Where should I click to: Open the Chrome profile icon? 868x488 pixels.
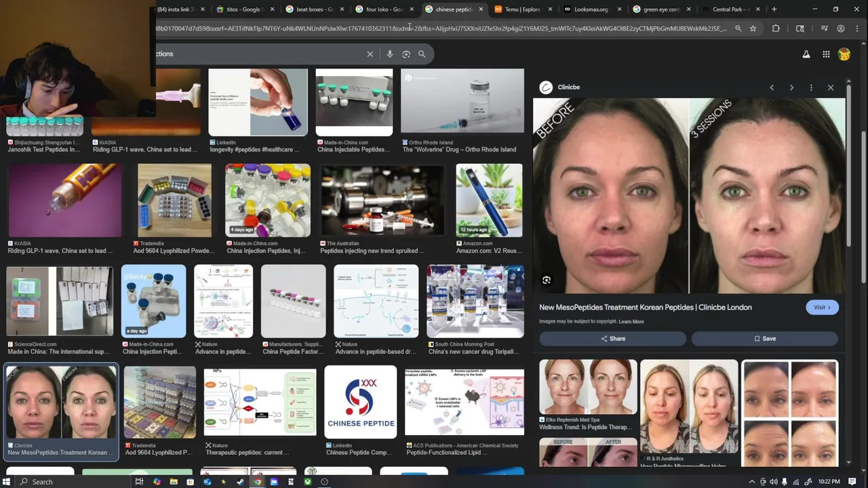click(x=841, y=28)
